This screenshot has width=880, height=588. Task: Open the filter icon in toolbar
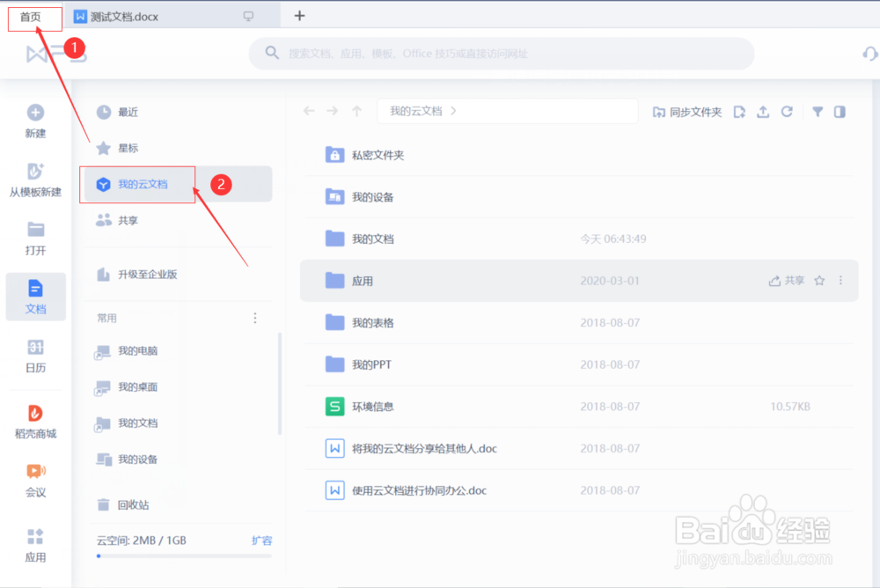click(817, 111)
